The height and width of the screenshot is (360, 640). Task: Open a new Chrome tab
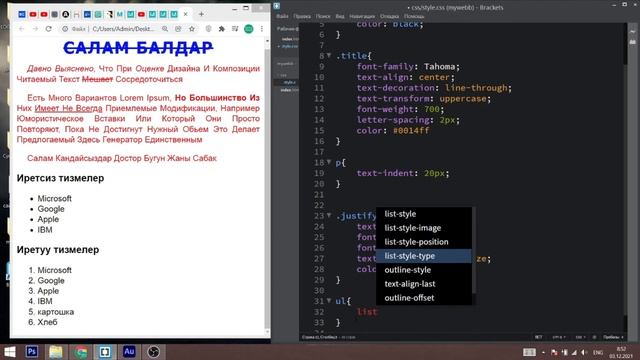click(x=201, y=14)
